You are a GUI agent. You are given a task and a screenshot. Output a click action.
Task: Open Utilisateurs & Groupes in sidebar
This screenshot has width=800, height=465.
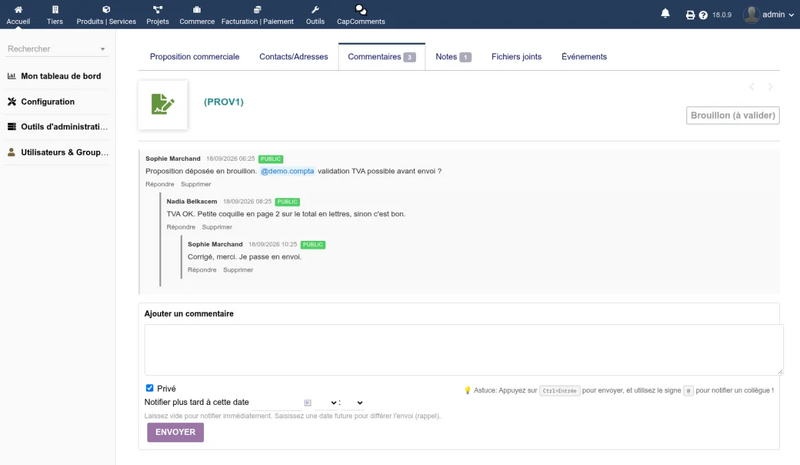[x=57, y=152]
